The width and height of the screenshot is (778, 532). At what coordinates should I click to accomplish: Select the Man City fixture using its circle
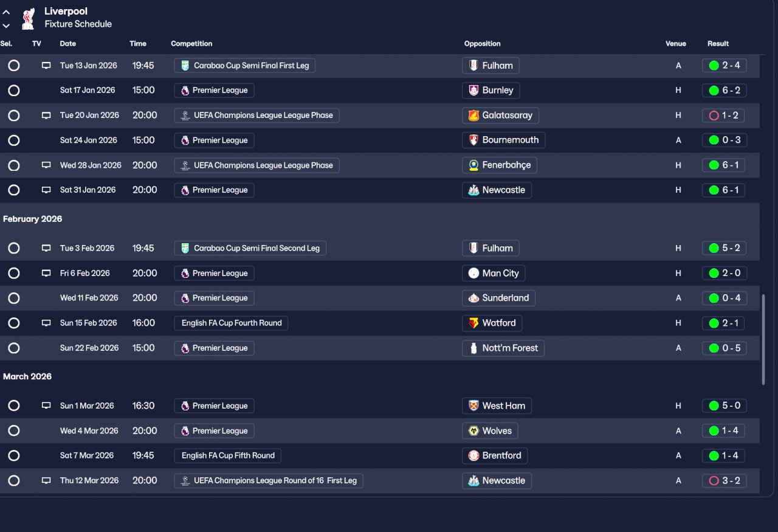(x=14, y=273)
